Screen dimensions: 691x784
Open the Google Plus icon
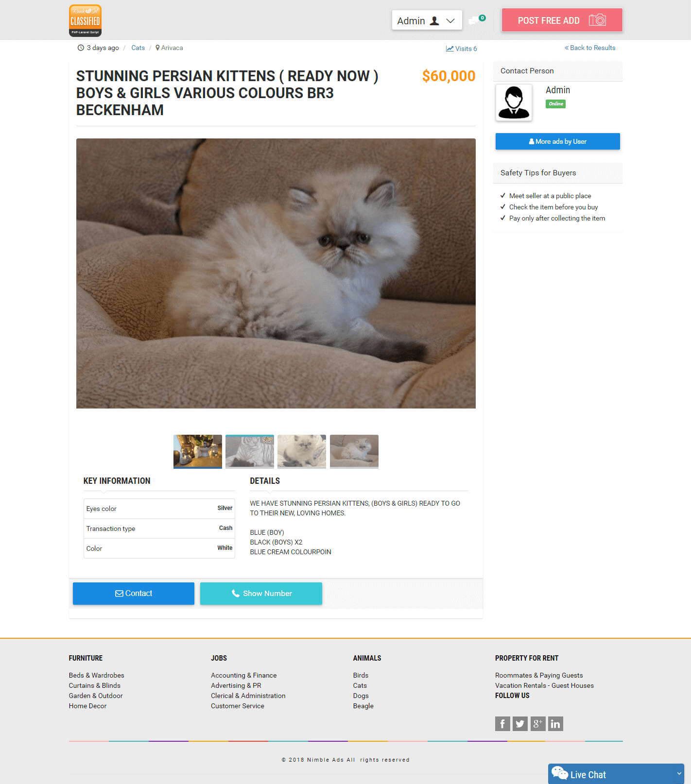tap(537, 724)
